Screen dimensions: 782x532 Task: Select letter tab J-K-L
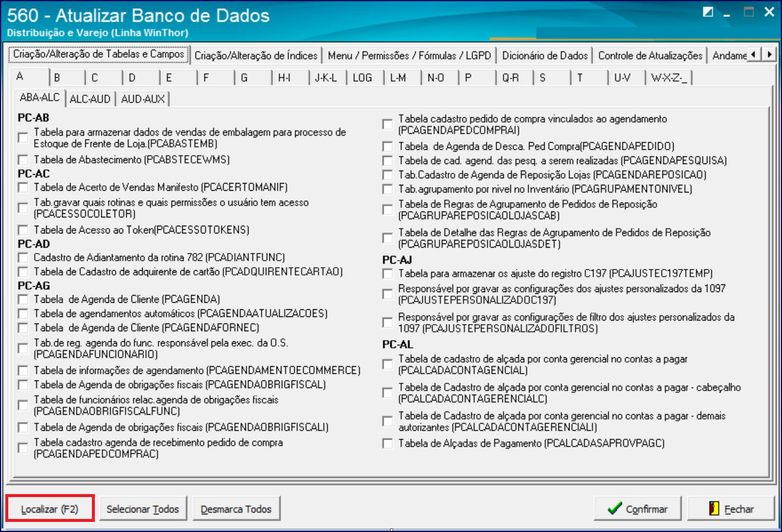pos(328,78)
